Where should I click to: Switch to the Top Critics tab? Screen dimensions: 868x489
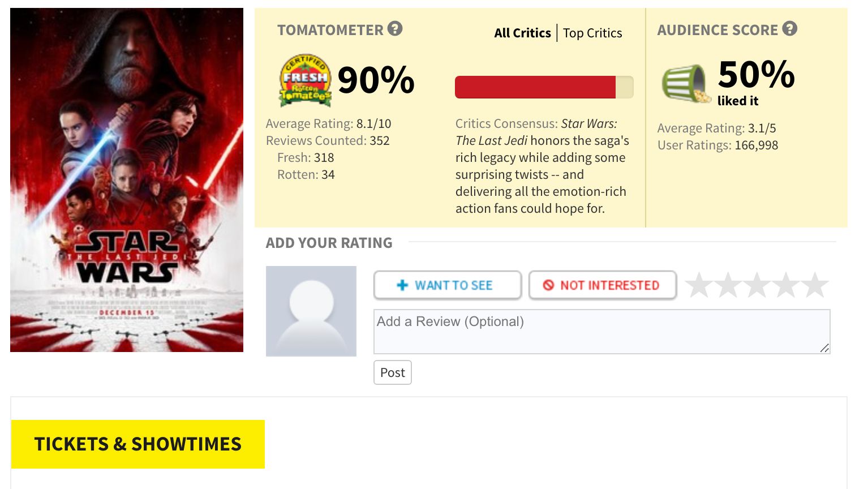[592, 33]
